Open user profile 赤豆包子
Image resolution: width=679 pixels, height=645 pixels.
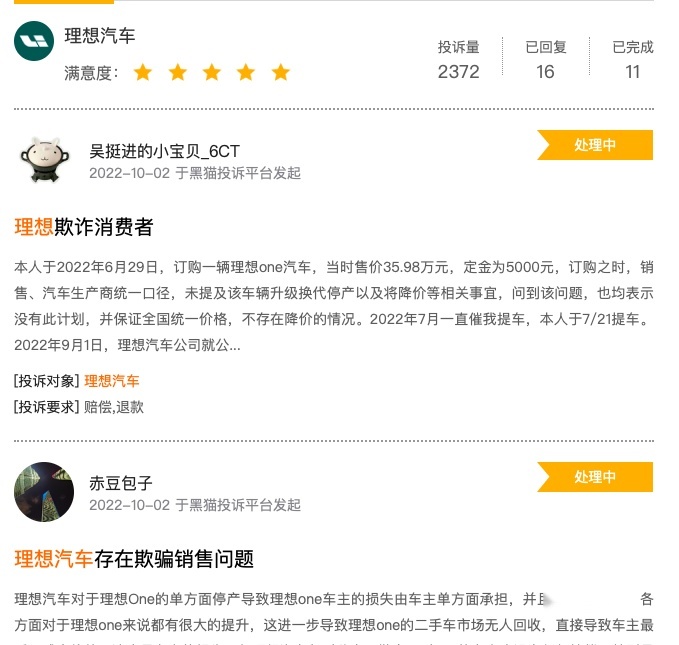[x=121, y=483]
